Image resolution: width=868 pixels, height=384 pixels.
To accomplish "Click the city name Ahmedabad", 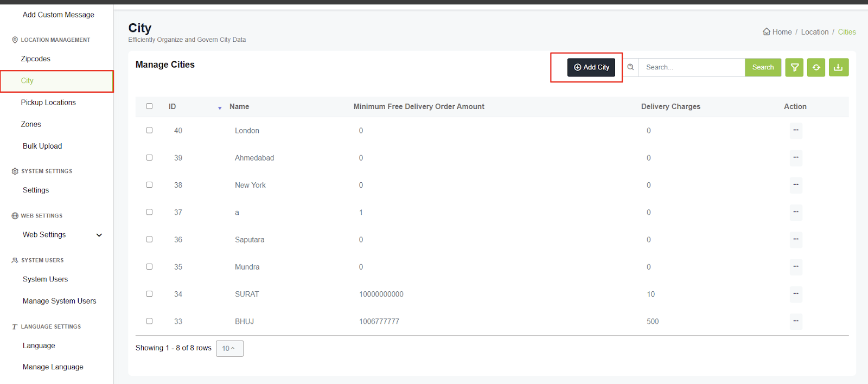I will [254, 158].
